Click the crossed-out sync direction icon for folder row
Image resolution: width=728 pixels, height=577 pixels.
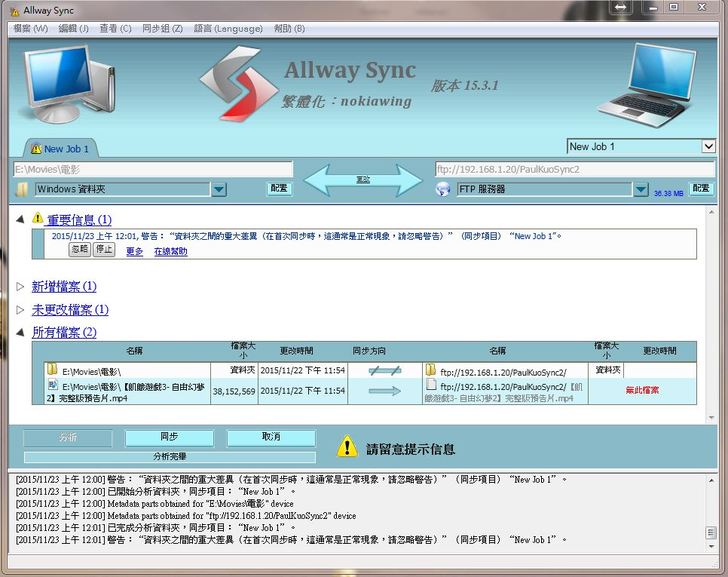tap(383, 370)
